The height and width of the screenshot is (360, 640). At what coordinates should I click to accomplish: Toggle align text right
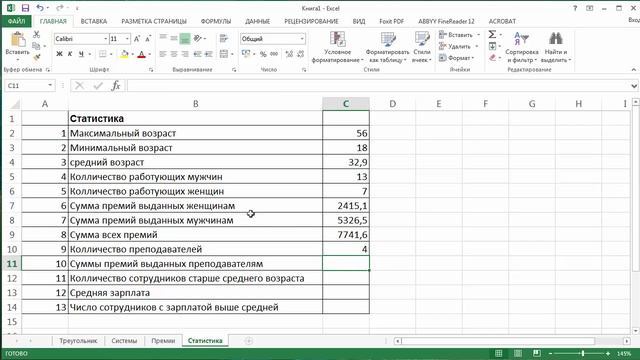185,54
